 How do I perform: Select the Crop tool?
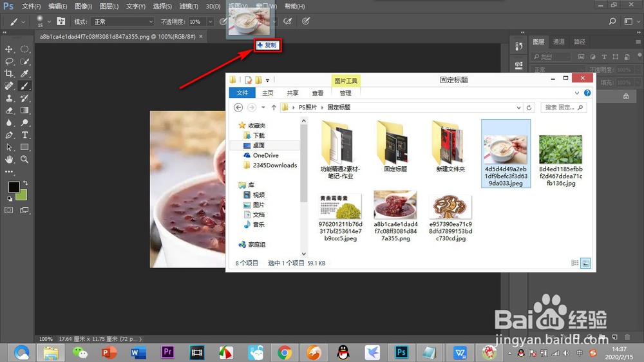[8, 73]
